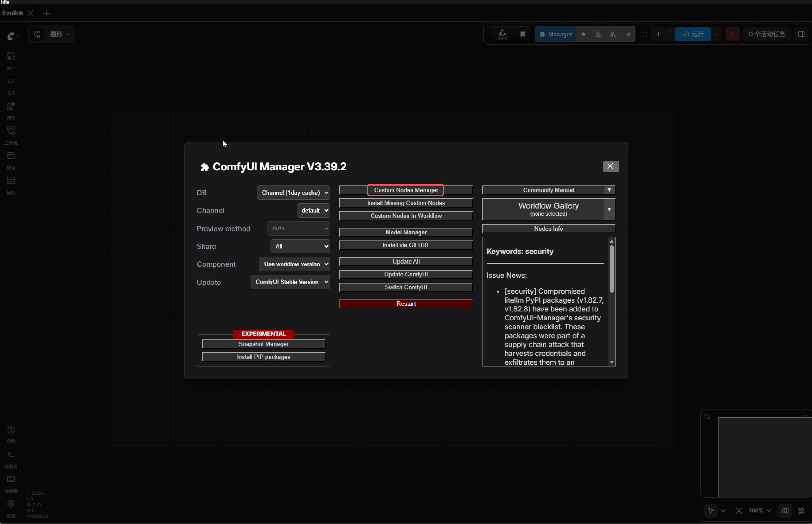The width and height of the screenshot is (812, 524).
Task: Click the fit-view focus icon
Action: coord(739,510)
